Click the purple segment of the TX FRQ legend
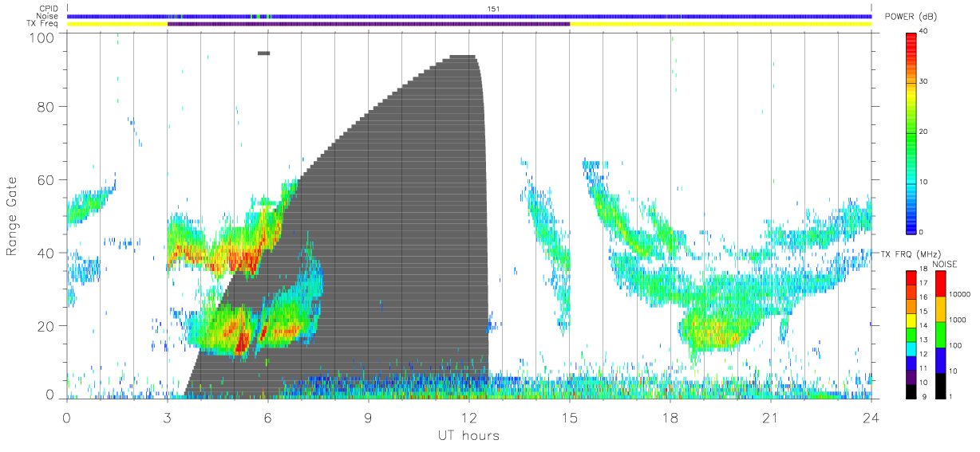 912,375
